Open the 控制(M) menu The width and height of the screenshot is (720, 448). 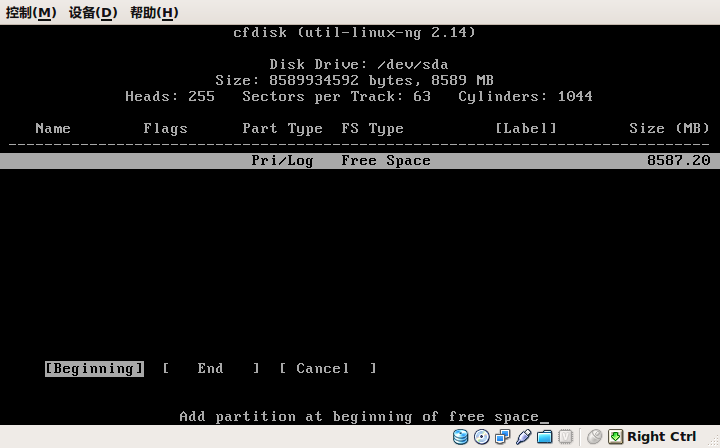pyautogui.click(x=31, y=12)
